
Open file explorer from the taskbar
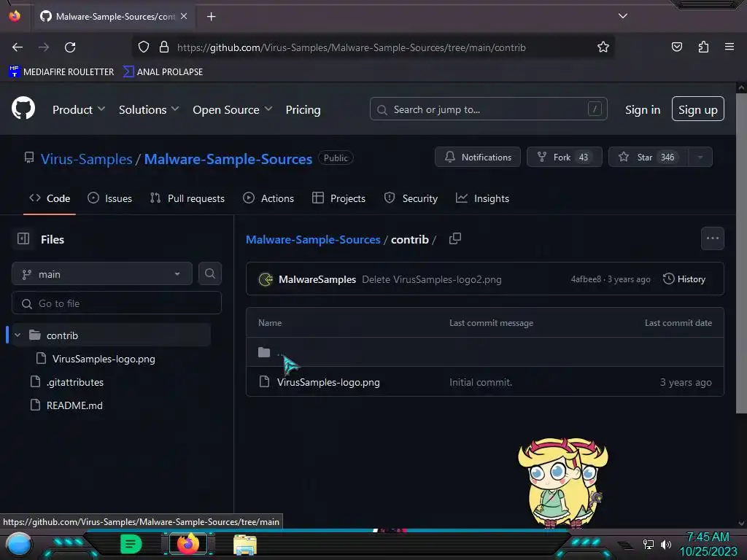(245, 544)
